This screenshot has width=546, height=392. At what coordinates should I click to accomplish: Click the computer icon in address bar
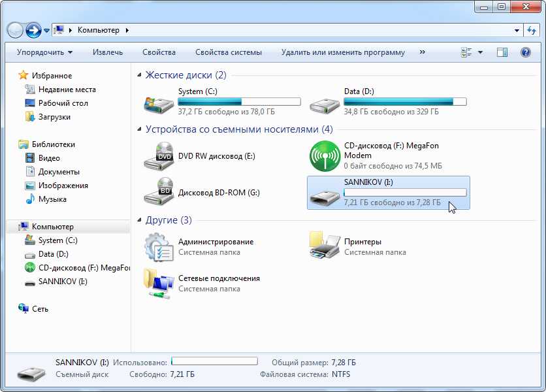pos(59,30)
